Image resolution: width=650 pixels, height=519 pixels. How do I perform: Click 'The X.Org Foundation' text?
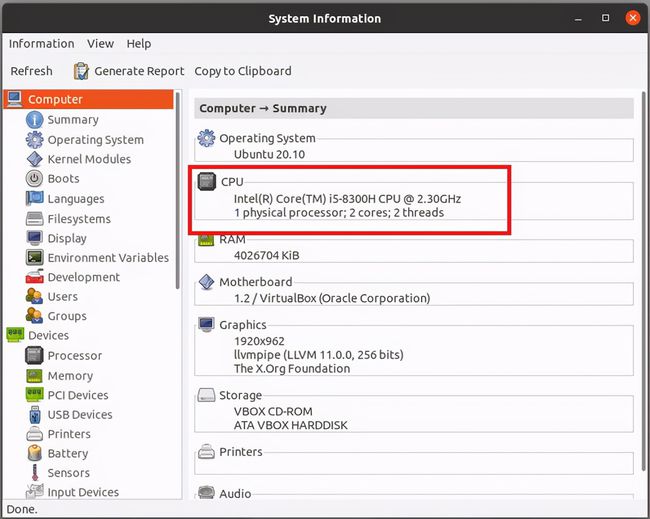tap(292, 369)
